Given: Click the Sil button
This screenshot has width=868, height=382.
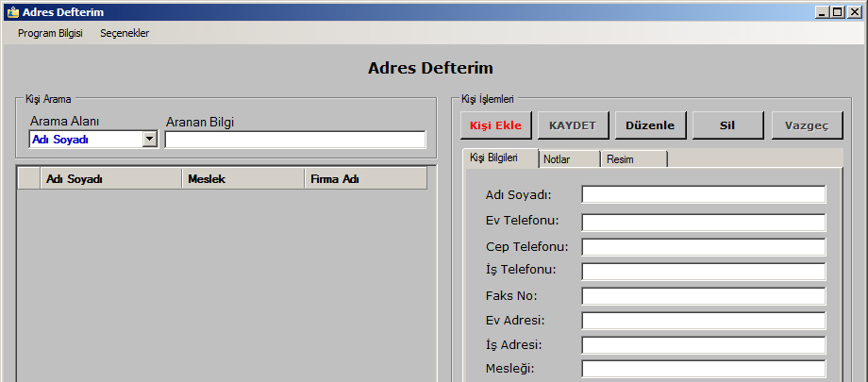Looking at the screenshot, I should pos(727,125).
